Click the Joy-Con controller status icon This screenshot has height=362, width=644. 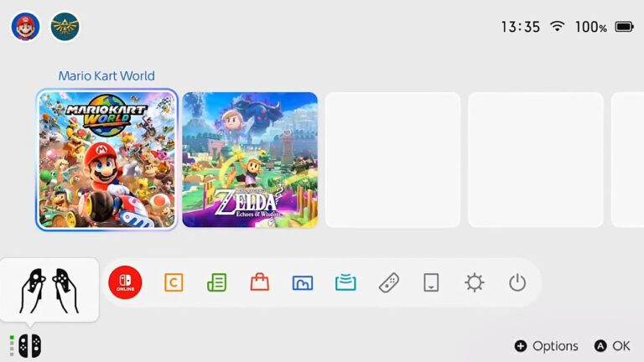pyautogui.click(x=25, y=345)
